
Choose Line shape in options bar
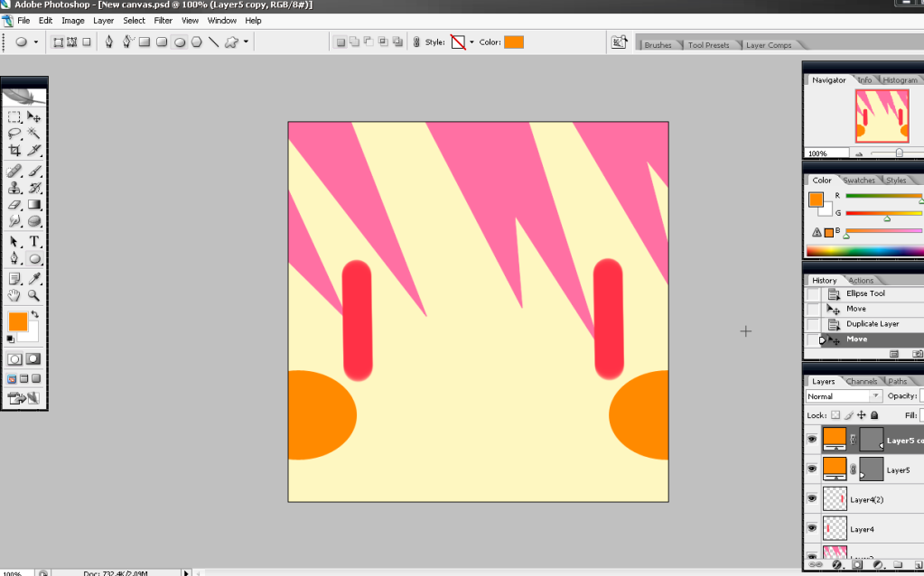tap(213, 42)
